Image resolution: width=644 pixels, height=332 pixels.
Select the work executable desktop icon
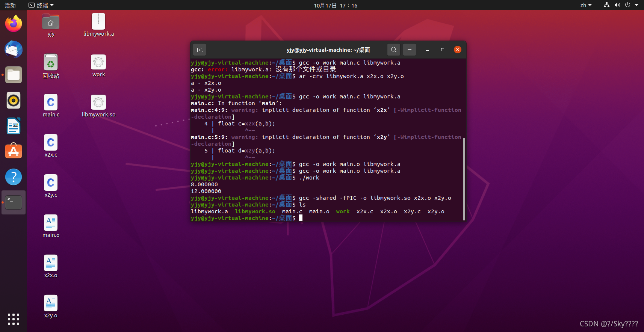coord(98,66)
